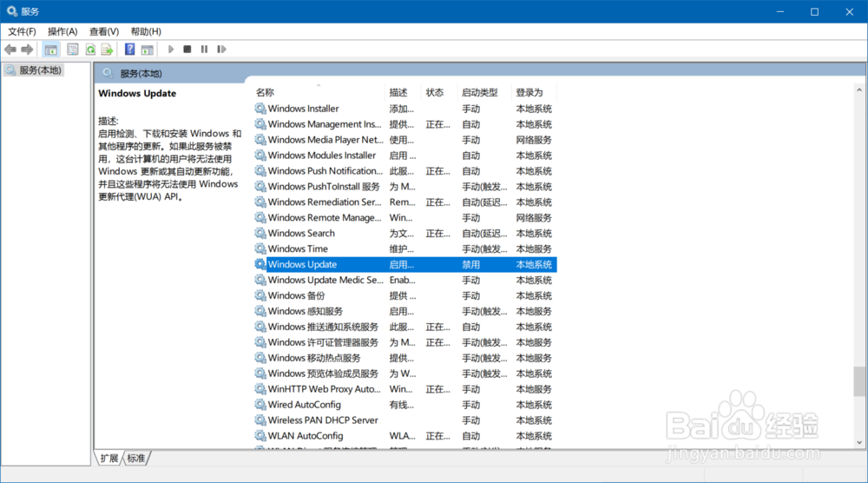Screen dimensions: 868x483
Task: Click the vertical scrollbar thumb
Action: coord(859,381)
